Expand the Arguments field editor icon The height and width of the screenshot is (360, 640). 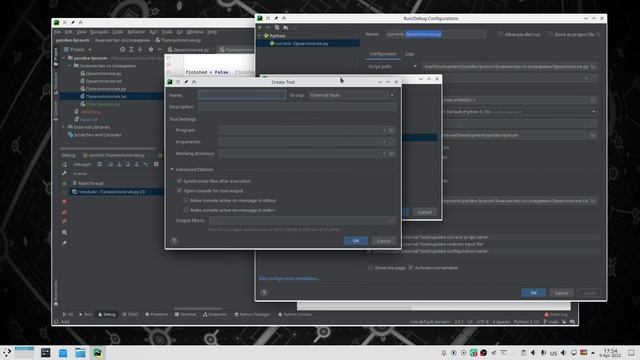[x=391, y=142]
